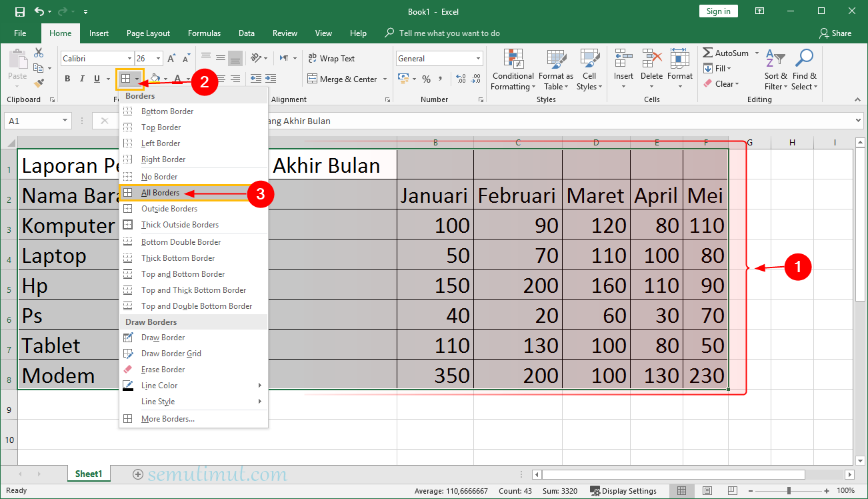Click the Increase Indent icon
Screen dimensions: 868x499
point(271,79)
